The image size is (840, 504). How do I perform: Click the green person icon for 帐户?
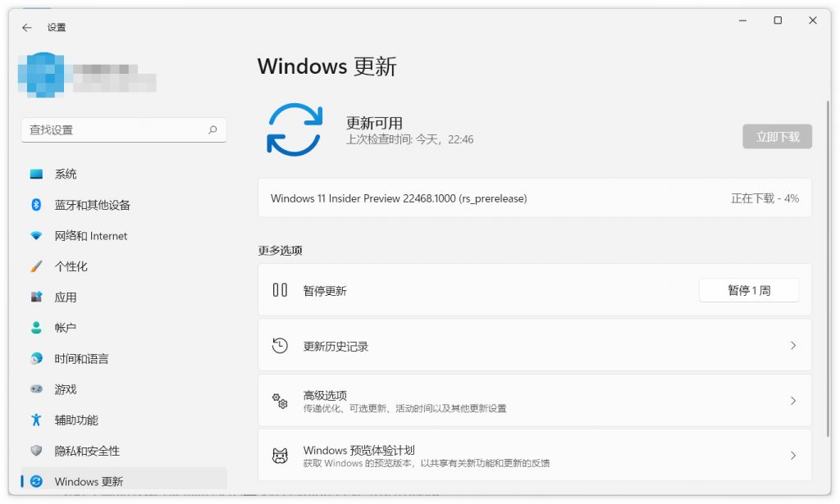36,328
